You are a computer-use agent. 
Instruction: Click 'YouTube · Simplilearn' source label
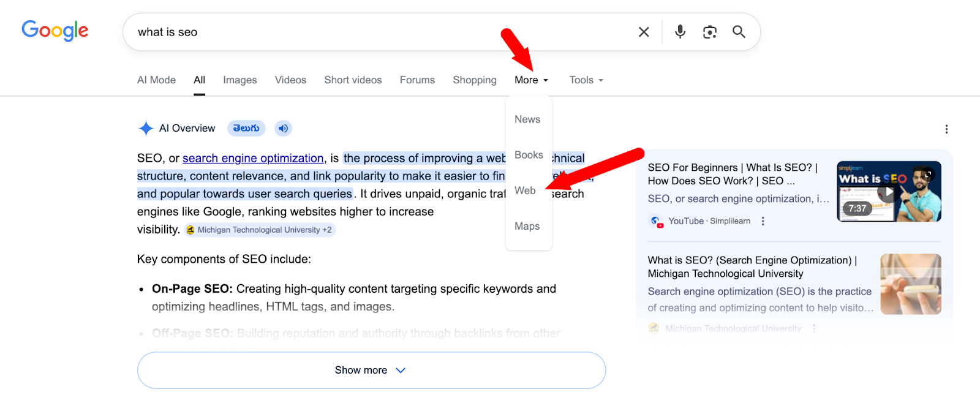(709, 221)
